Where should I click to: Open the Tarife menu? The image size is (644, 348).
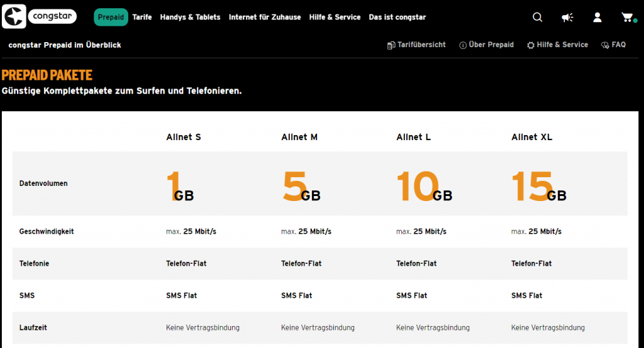(x=142, y=17)
